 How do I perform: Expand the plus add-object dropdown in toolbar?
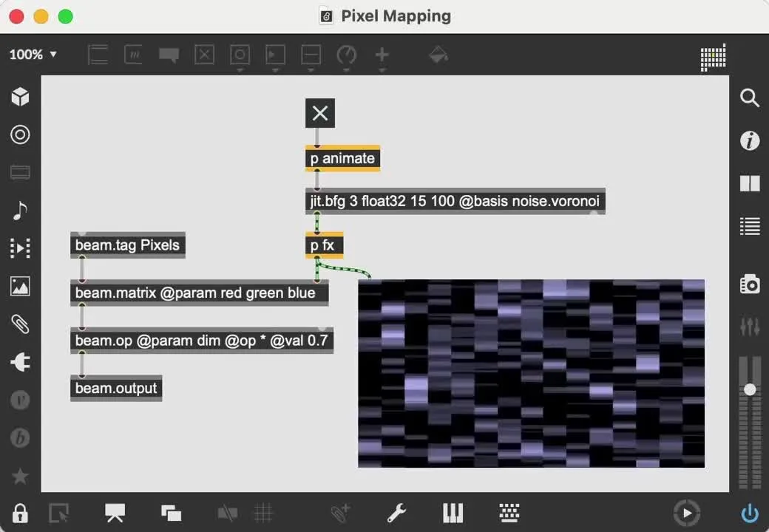click(x=382, y=55)
